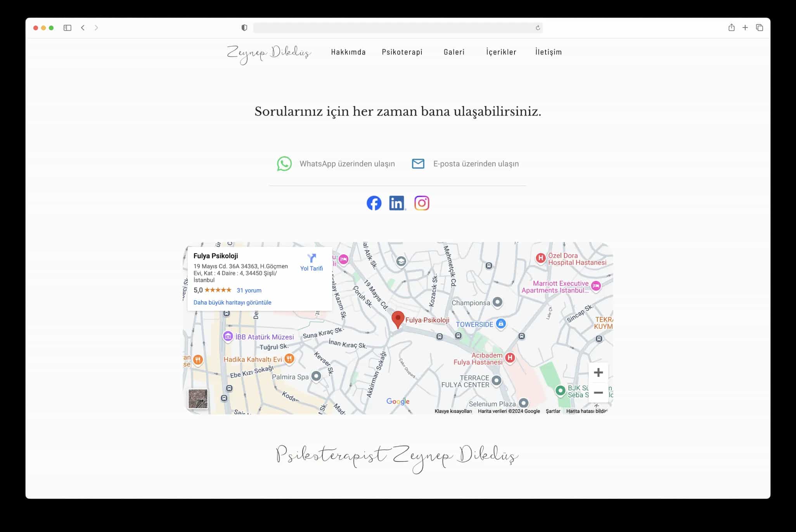Click the Yol Tarifi directions icon
The height and width of the screenshot is (532, 796).
point(311,258)
